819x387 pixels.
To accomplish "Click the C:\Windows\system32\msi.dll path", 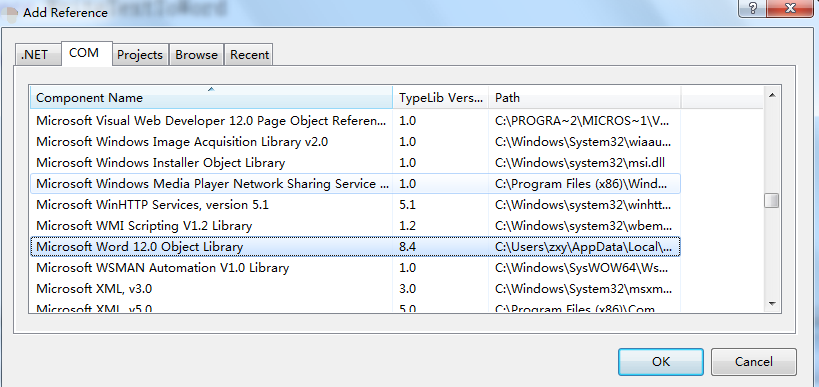I will tap(580, 163).
